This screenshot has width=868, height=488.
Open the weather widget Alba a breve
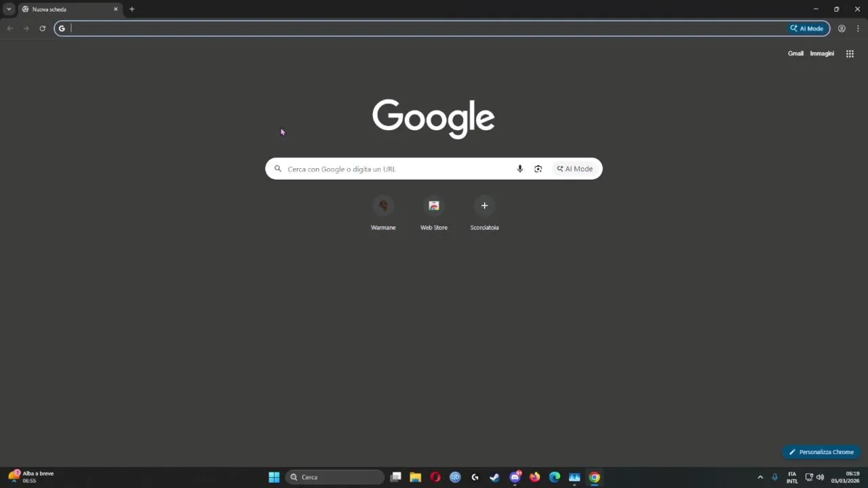(x=31, y=477)
